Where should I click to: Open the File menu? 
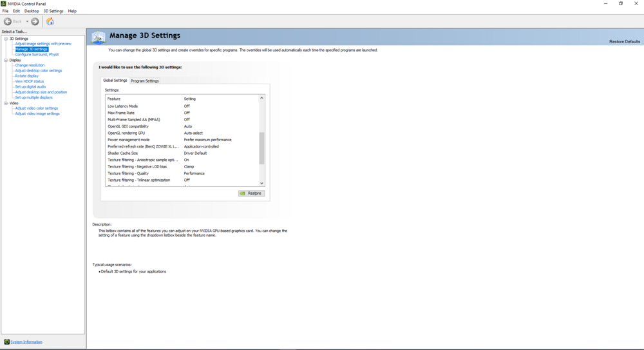[x=5, y=11]
